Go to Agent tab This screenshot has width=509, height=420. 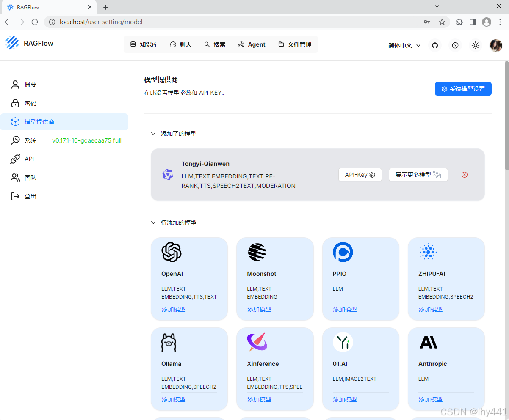click(x=252, y=44)
